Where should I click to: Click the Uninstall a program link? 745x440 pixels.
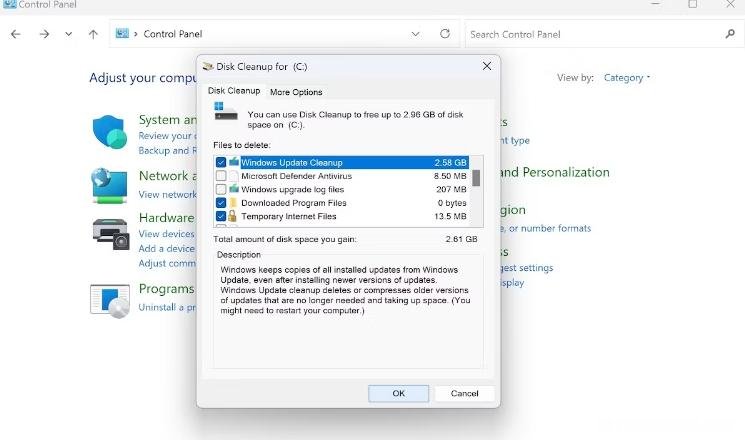coord(167,307)
